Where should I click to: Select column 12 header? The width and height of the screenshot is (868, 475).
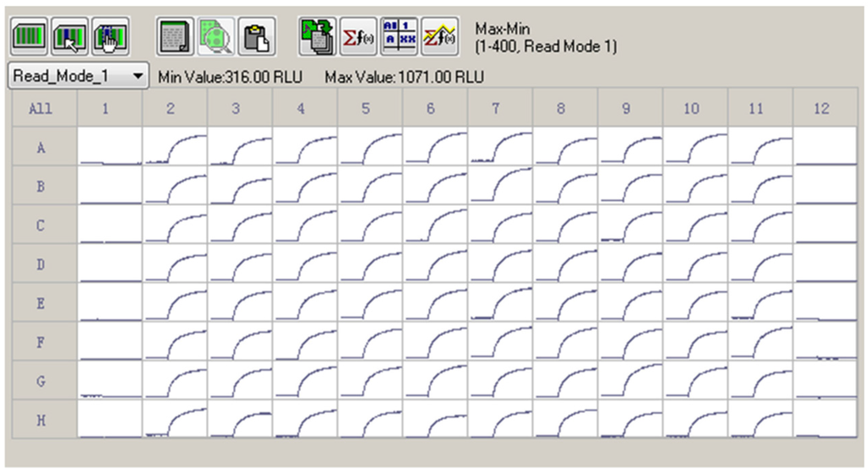coord(825,109)
